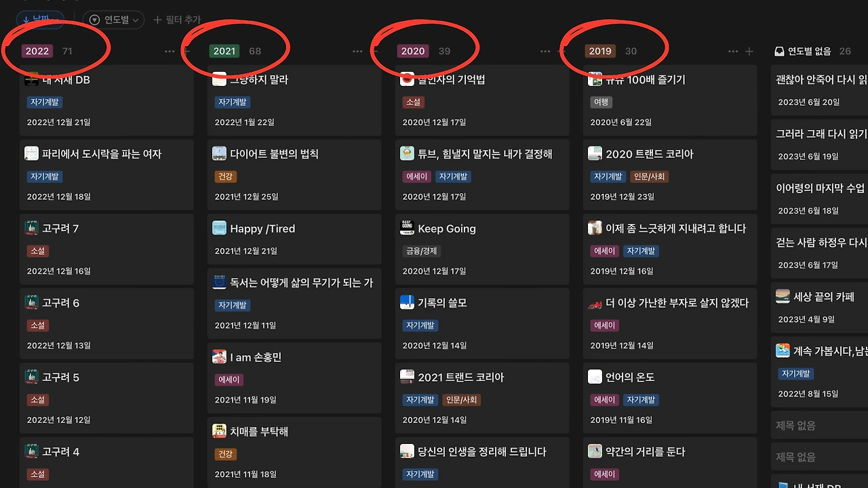Open the 2020 column ellipsis menu
The height and width of the screenshot is (488, 868).
pyautogui.click(x=545, y=52)
